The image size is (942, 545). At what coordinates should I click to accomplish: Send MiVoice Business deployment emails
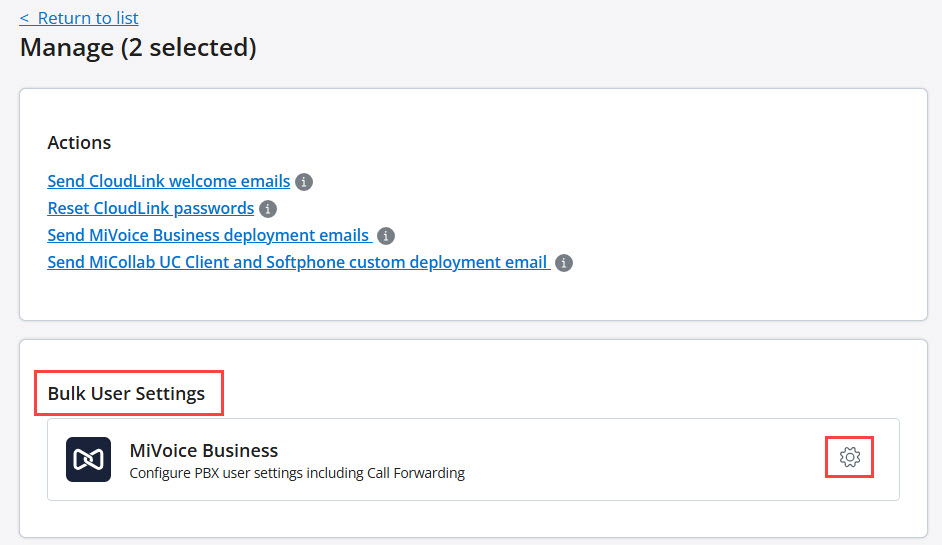[210, 235]
